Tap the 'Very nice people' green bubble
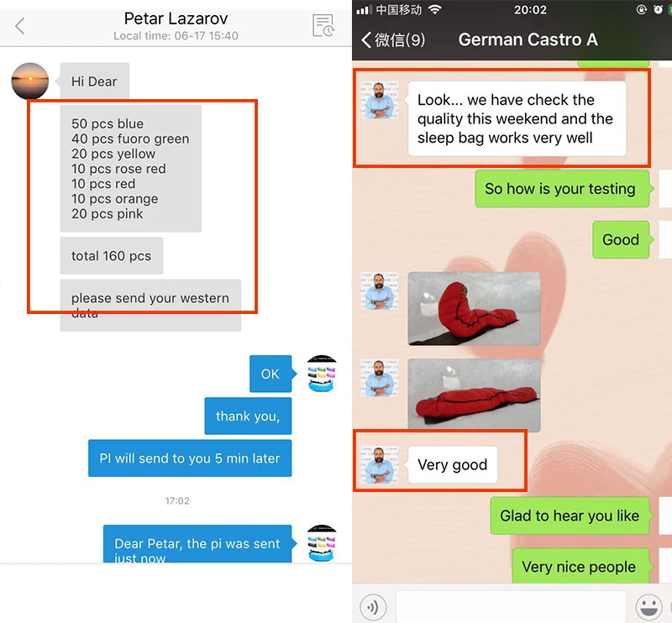The width and height of the screenshot is (672, 623). [x=580, y=566]
